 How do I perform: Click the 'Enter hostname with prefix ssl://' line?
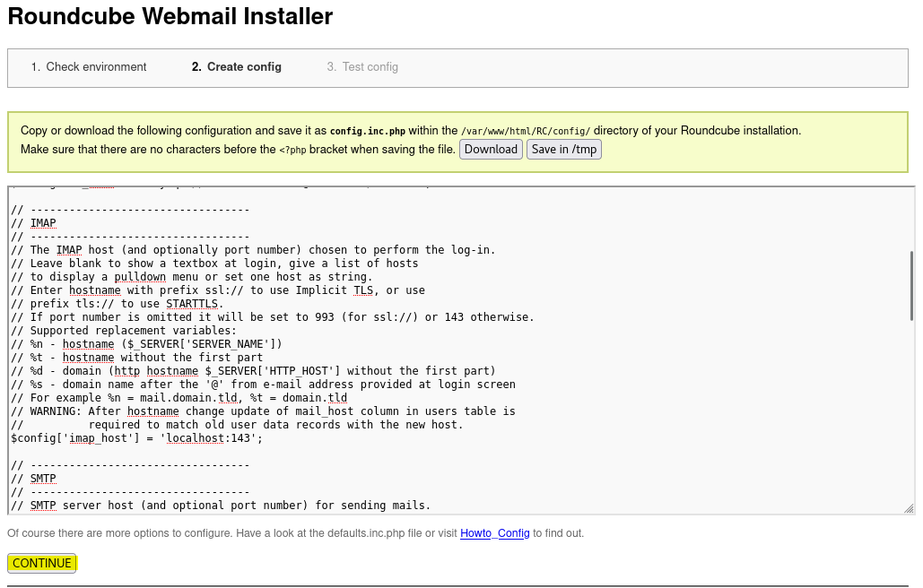(x=218, y=290)
